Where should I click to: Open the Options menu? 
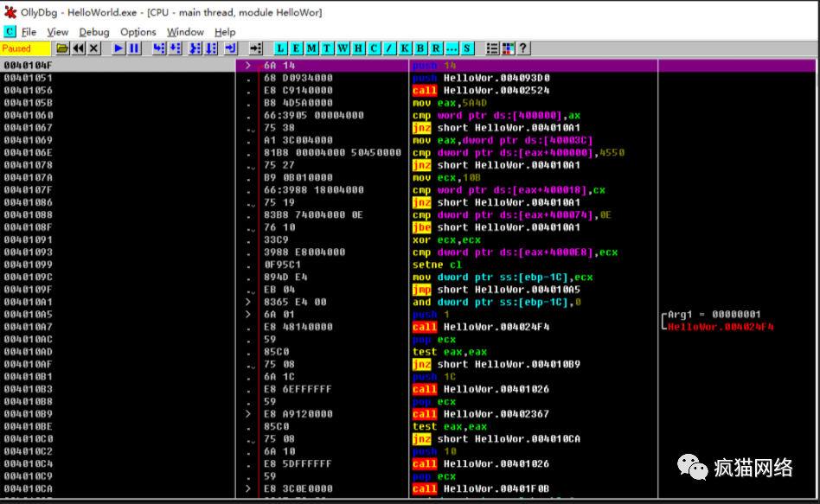pos(138,32)
